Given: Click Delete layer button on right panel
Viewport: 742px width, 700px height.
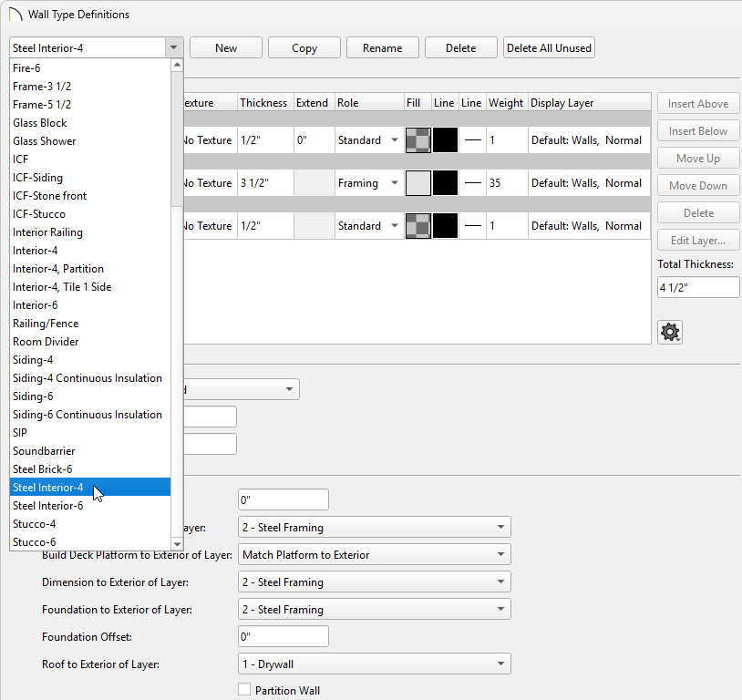Looking at the screenshot, I should click(x=698, y=213).
